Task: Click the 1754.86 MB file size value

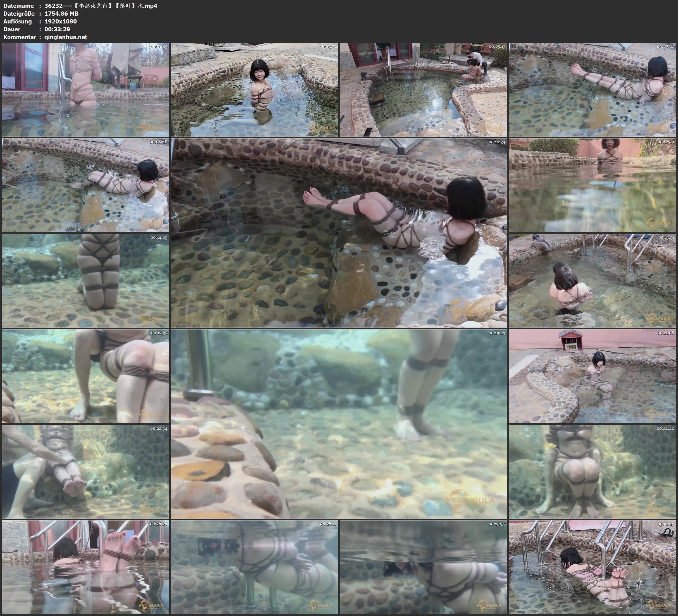Action: click(61, 13)
